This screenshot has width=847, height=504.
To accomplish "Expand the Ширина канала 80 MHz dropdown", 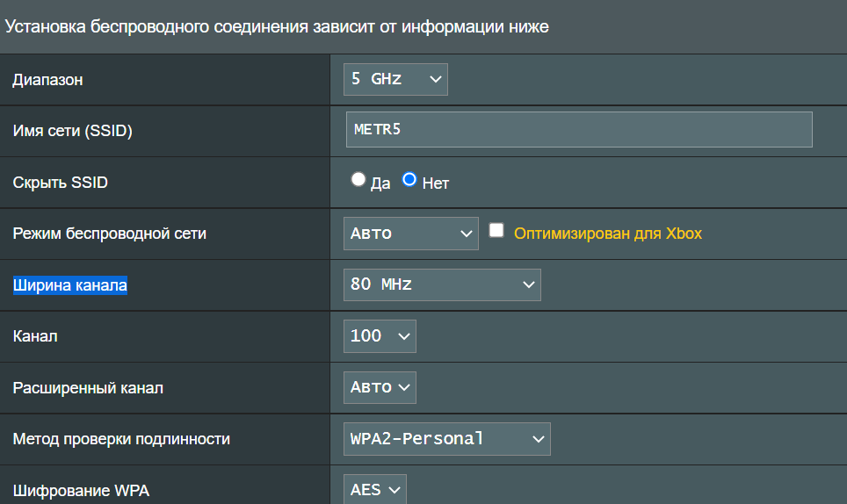I will coord(442,284).
